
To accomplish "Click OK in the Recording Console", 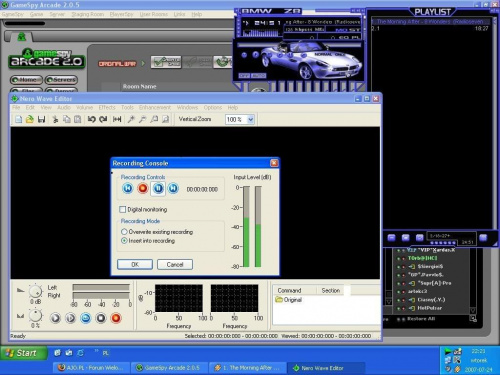I will tap(135, 264).
